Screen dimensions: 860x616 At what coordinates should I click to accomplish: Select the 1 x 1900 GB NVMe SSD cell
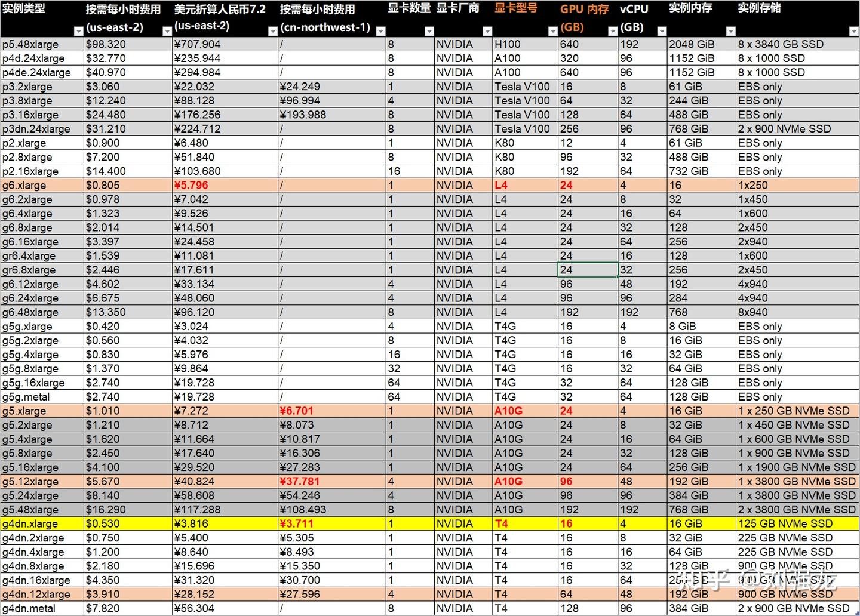click(798, 467)
